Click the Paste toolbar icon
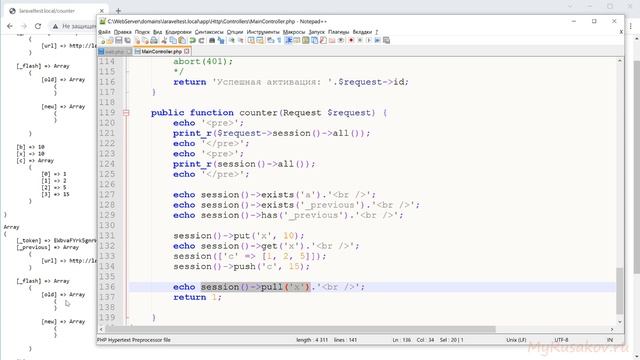Viewport: 640px width, 360px height. (x=182, y=40)
